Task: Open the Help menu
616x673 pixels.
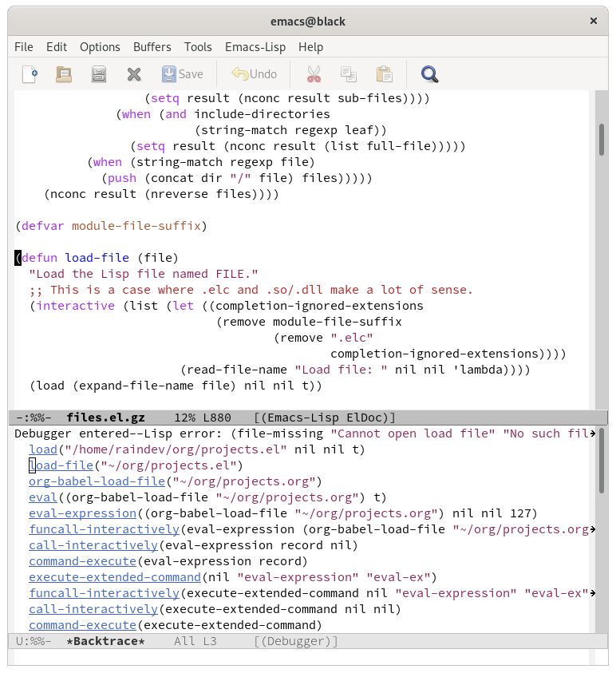Action: point(311,47)
